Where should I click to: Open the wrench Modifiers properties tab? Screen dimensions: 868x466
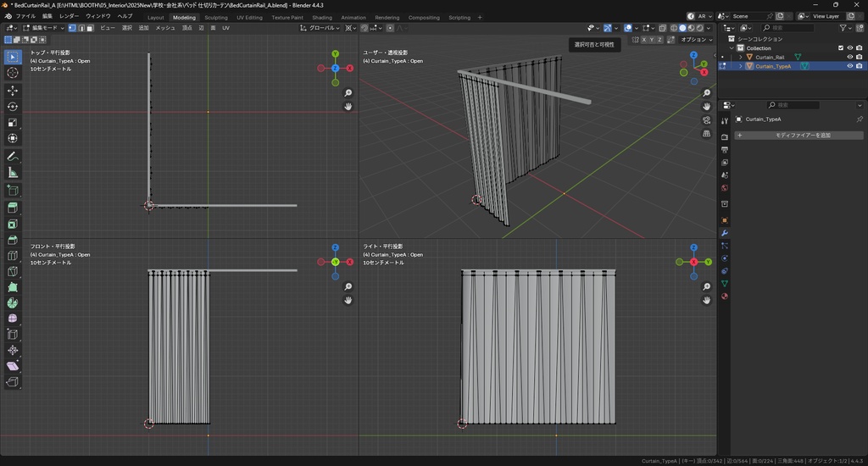tap(725, 233)
